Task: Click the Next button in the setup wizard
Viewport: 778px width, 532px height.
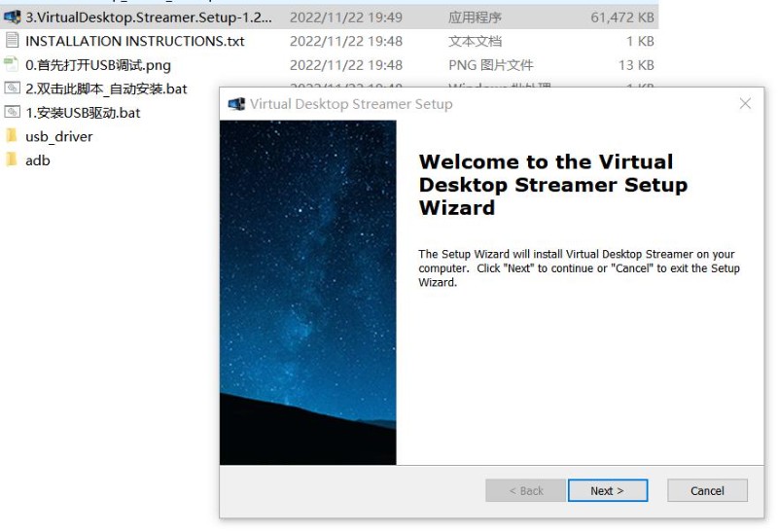Action: (x=607, y=490)
